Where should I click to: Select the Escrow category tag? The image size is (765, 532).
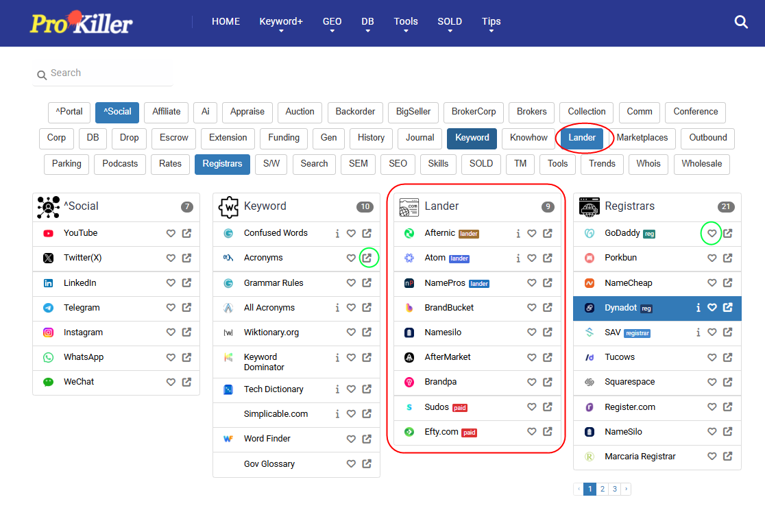173,138
